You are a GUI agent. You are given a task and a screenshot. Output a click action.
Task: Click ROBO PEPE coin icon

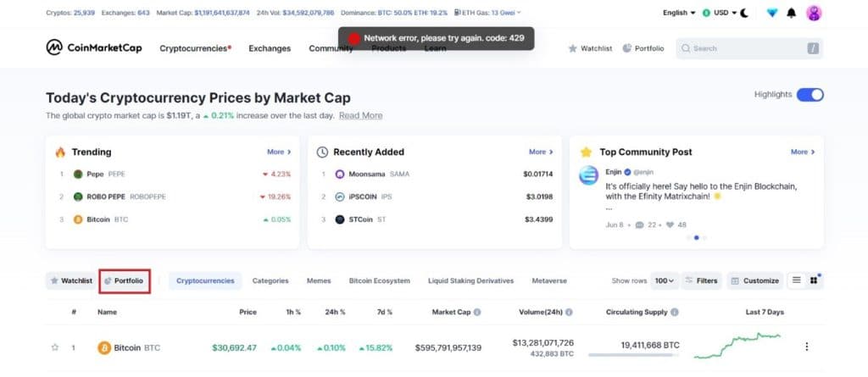tap(78, 197)
